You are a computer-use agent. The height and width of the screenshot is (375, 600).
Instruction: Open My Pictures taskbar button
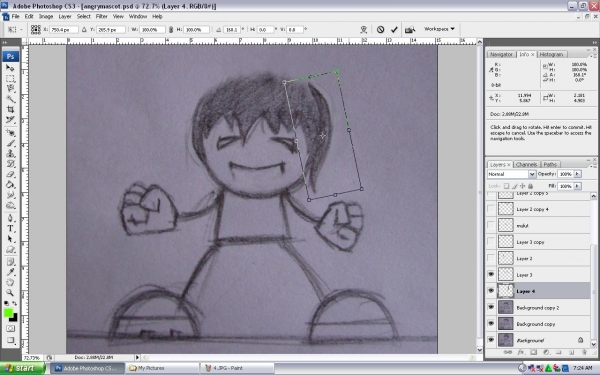tap(163, 368)
